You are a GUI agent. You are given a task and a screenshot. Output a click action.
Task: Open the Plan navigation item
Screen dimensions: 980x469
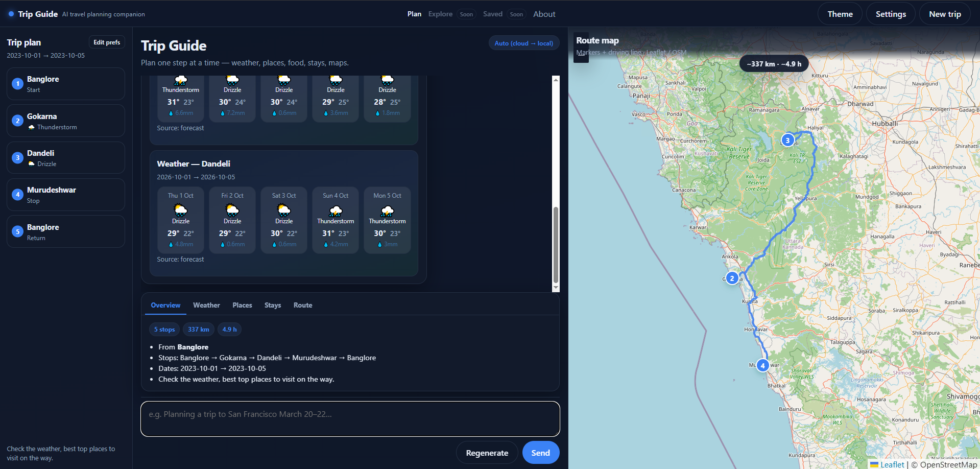(x=414, y=14)
